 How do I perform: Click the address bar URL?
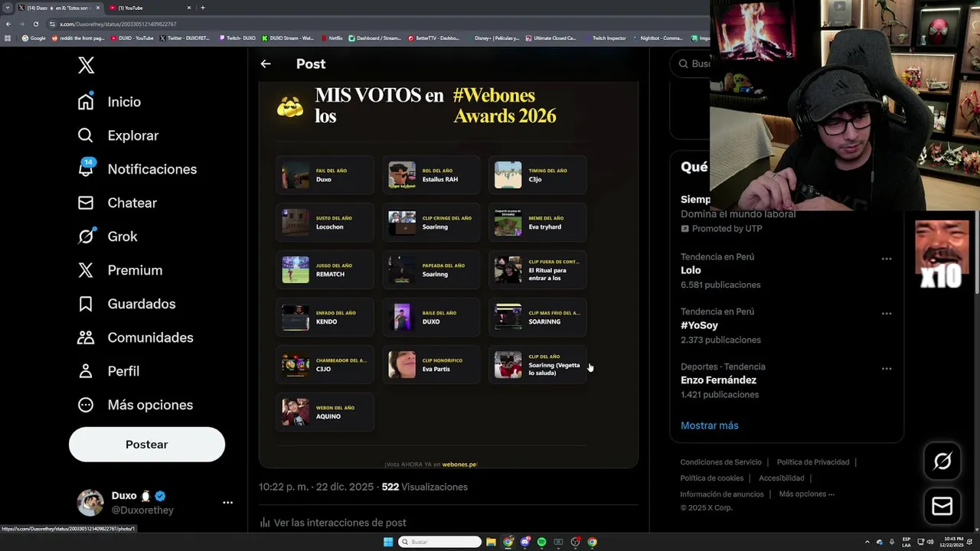(x=119, y=24)
